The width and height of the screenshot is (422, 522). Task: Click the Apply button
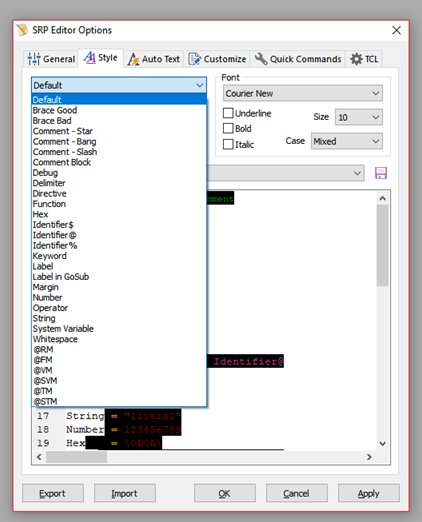point(369,493)
